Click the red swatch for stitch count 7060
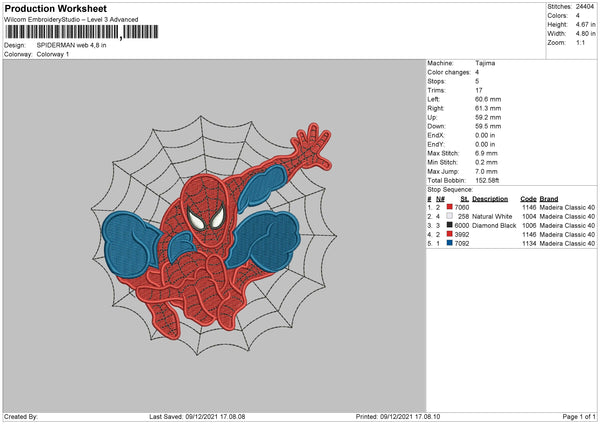This screenshot has height=424, width=600. pyautogui.click(x=450, y=207)
